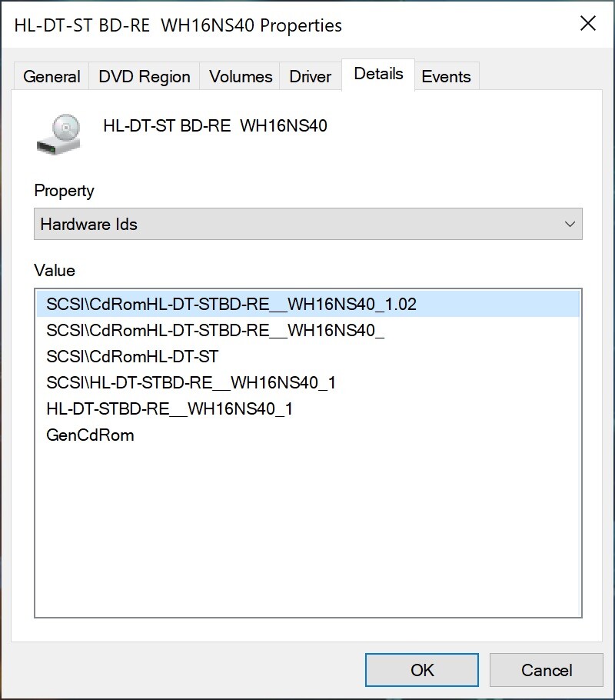Image resolution: width=615 pixels, height=700 pixels.
Task: Confirm the dialog with OK
Action: 422,670
